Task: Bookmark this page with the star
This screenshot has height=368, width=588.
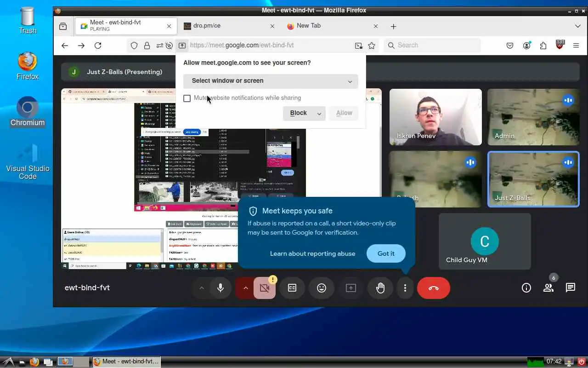Action: tap(372, 46)
